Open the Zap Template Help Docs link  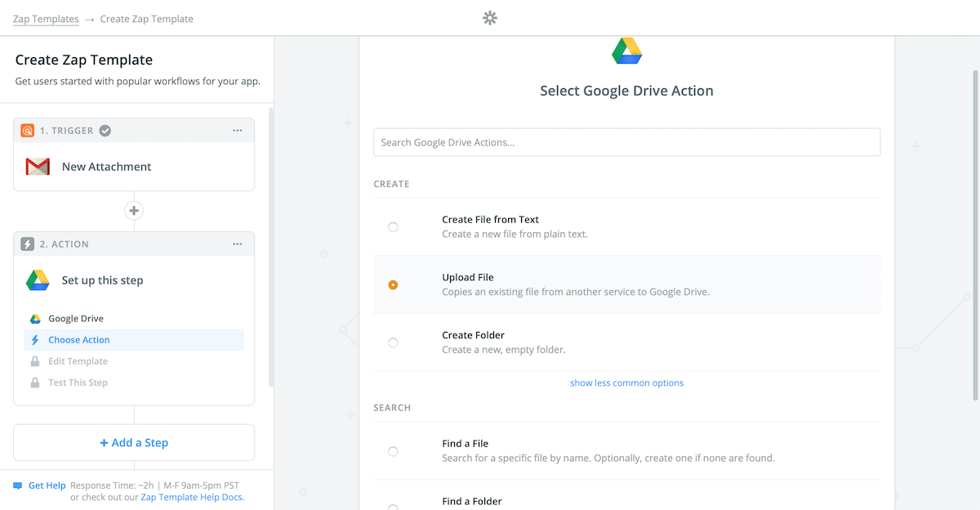(x=191, y=497)
